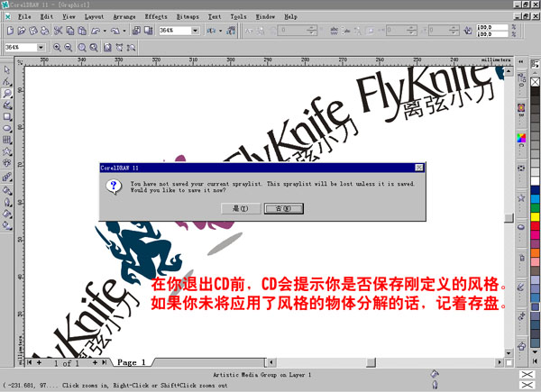Viewport: 541px width, 392px height.
Task: Close the CorelDRAW 11 dialog box
Action: point(419,168)
